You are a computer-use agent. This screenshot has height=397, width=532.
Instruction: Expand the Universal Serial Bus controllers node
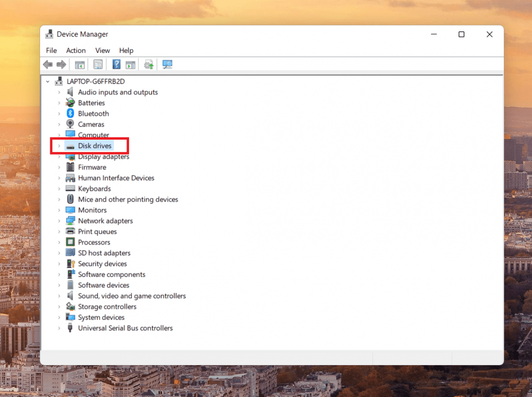pyautogui.click(x=59, y=328)
